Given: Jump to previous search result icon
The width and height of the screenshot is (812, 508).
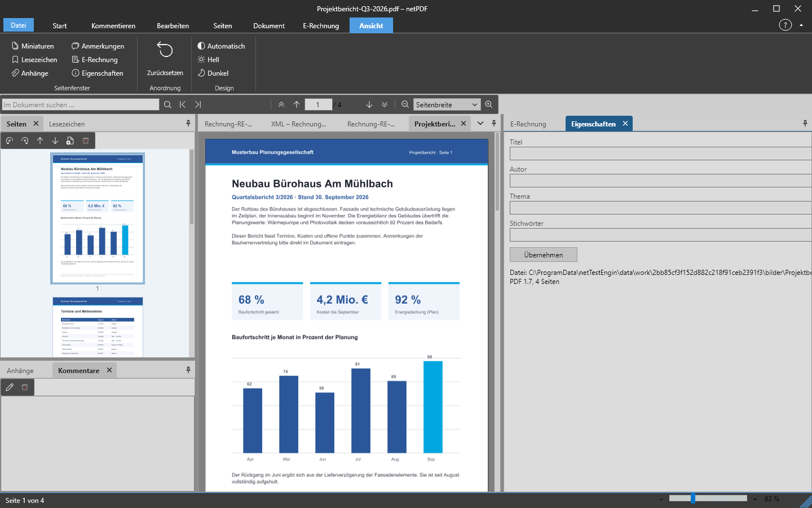Looking at the screenshot, I should pyautogui.click(x=183, y=104).
